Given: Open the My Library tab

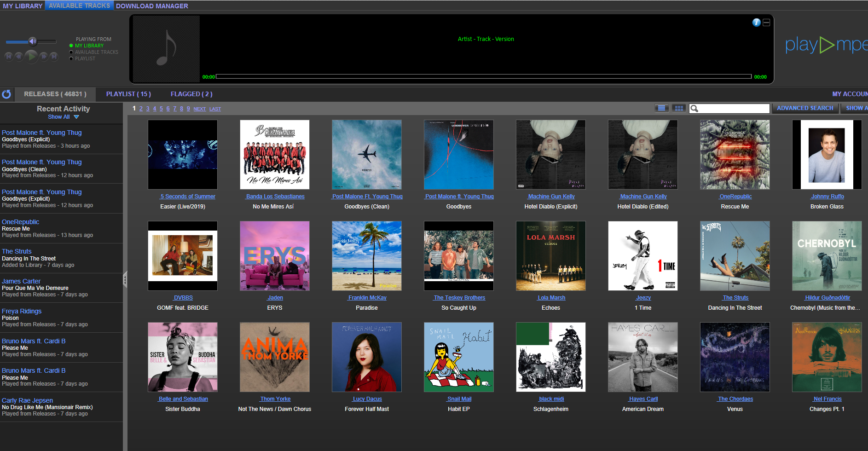Looking at the screenshot, I should pyautogui.click(x=23, y=6).
